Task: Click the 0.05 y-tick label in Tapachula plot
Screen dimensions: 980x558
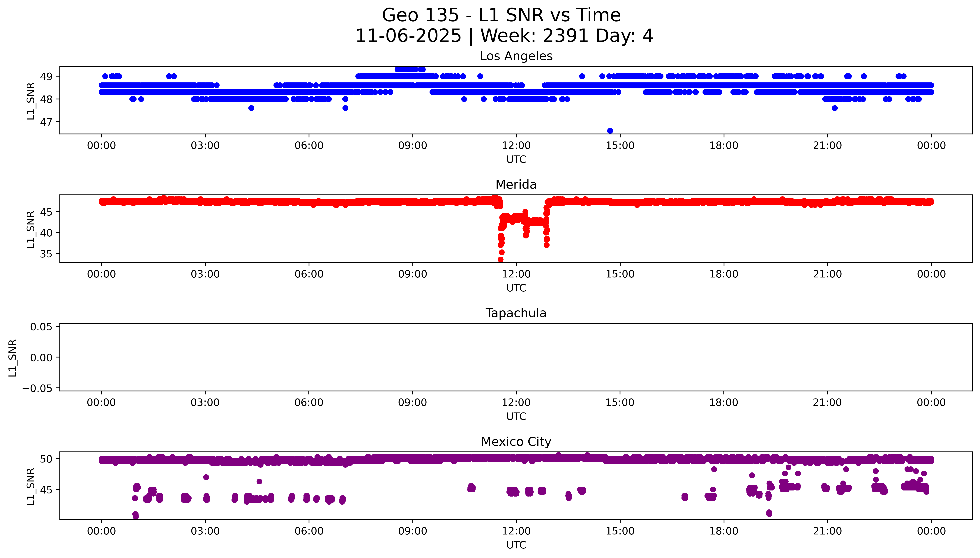Action: point(41,327)
